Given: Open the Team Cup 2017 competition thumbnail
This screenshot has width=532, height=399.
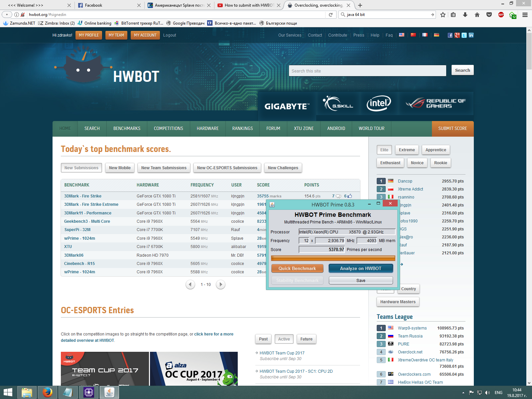Looking at the screenshot, I should (105, 369).
